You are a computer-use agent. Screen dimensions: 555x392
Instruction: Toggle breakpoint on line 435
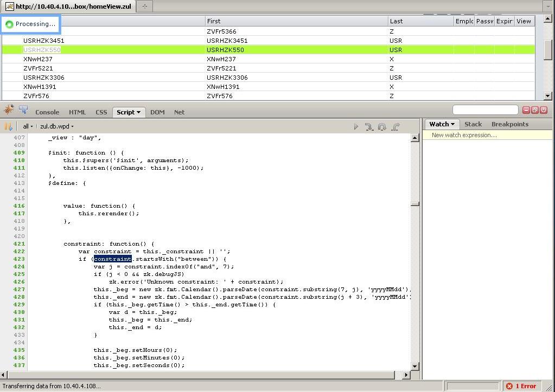[x=19, y=350]
